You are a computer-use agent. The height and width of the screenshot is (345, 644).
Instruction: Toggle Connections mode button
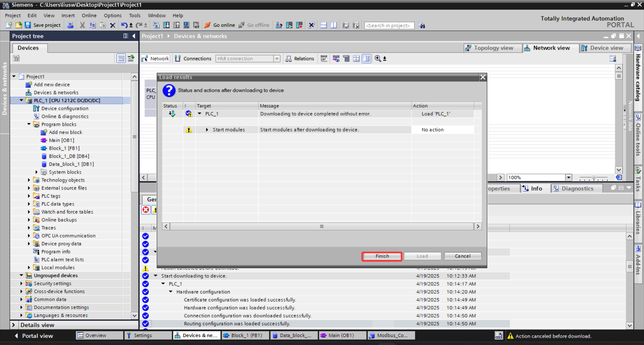(193, 59)
